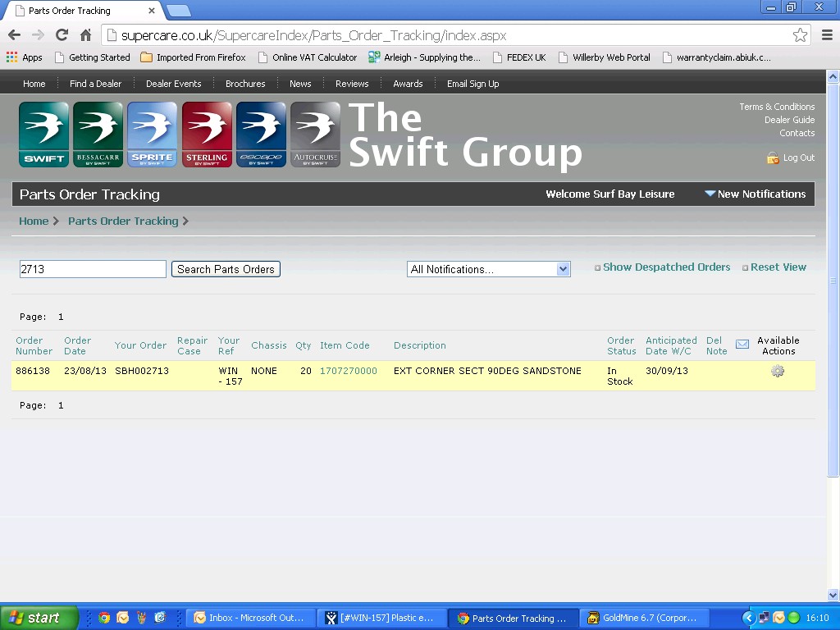Click the page scrollbar down arrow

tap(833, 595)
